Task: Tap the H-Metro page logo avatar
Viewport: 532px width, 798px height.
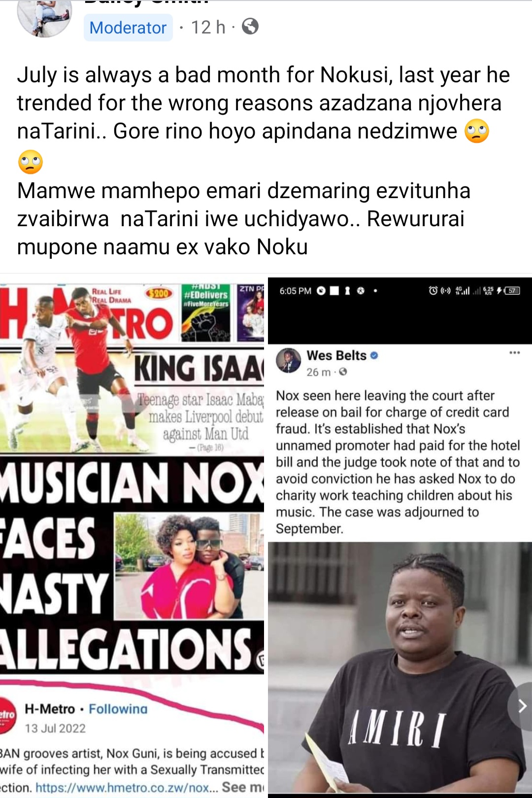Action: pyautogui.click(x=7, y=714)
